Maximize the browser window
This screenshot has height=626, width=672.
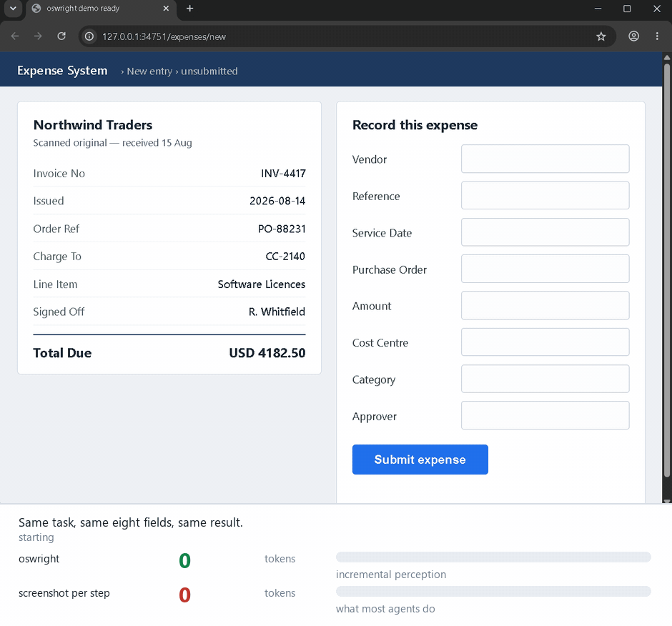627,9
